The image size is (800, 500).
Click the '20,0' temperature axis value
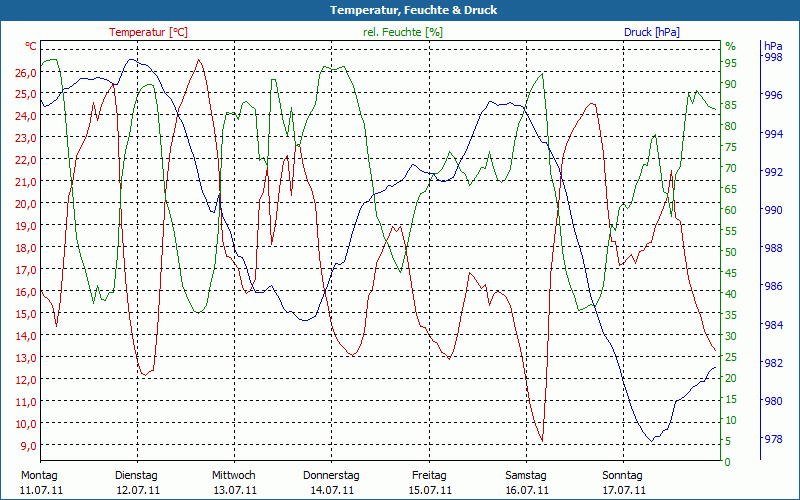26,204
